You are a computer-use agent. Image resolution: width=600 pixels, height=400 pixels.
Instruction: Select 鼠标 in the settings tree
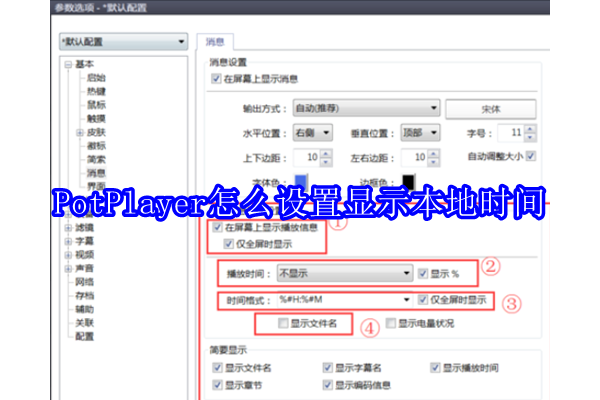(x=96, y=104)
